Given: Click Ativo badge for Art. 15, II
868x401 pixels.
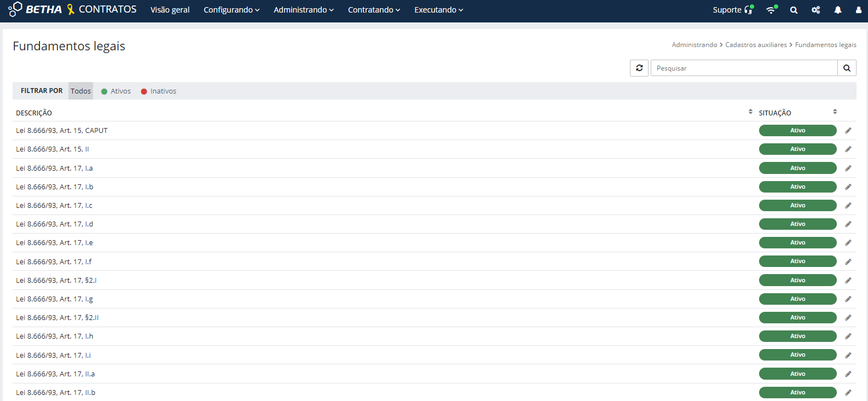Looking at the screenshot, I should click(x=798, y=149).
